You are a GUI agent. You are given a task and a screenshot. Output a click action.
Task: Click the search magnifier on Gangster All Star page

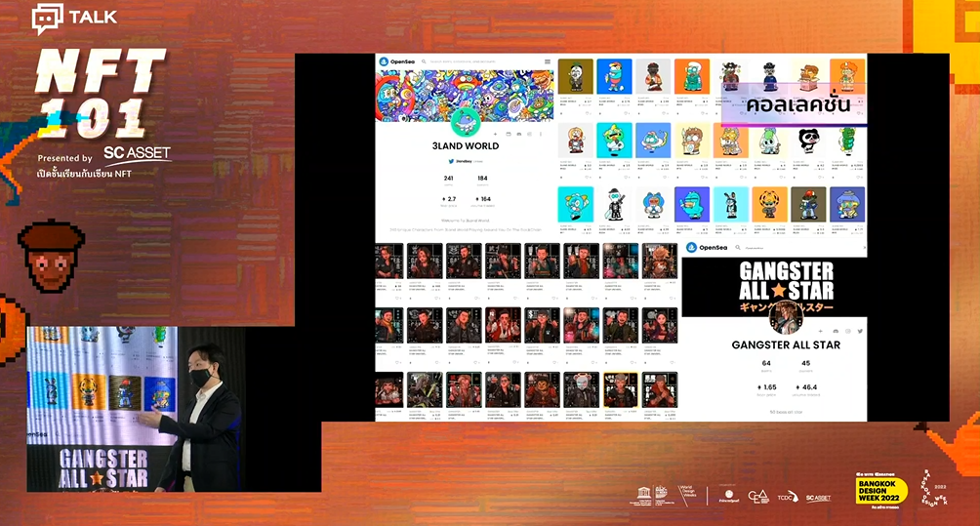[738, 247]
